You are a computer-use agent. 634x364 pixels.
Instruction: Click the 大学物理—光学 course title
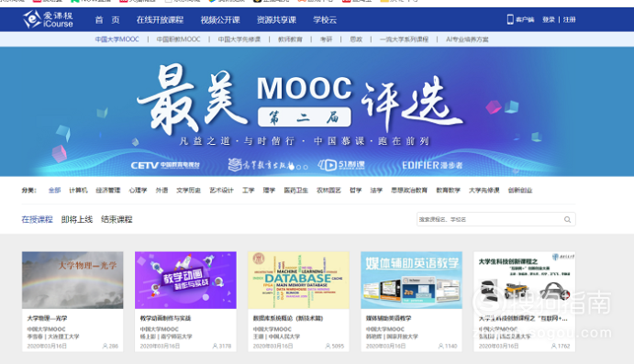[48, 318]
